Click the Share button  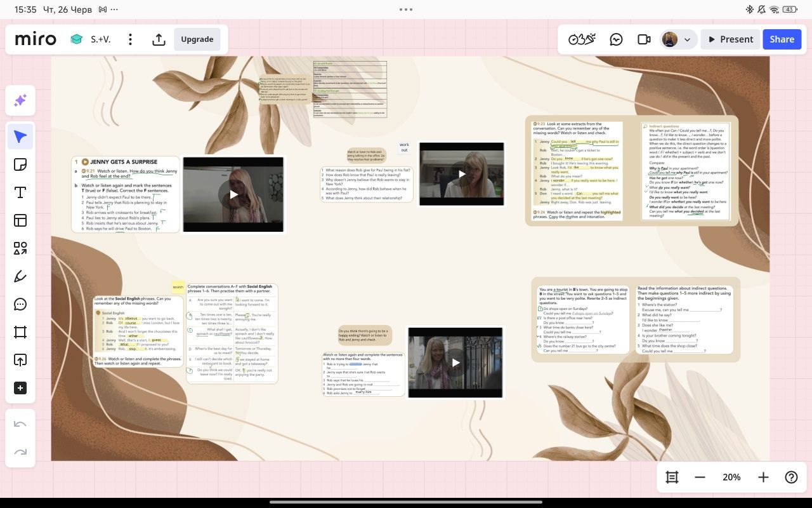click(782, 39)
